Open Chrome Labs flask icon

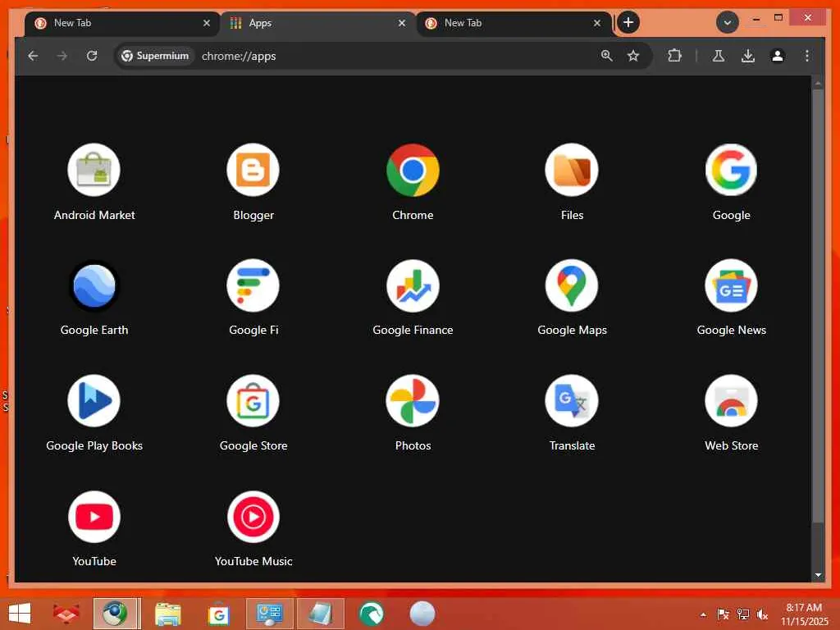(719, 56)
